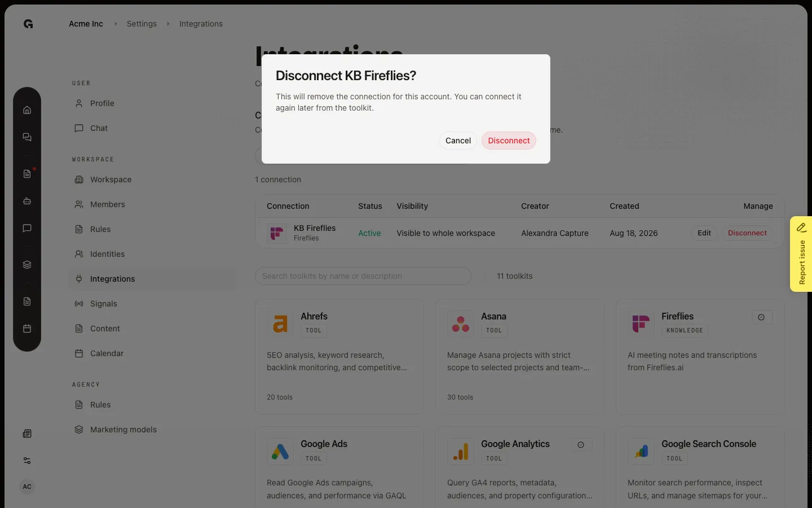Open the Members settings page
Image resolution: width=812 pixels, height=508 pixels.
click(152, 204)
